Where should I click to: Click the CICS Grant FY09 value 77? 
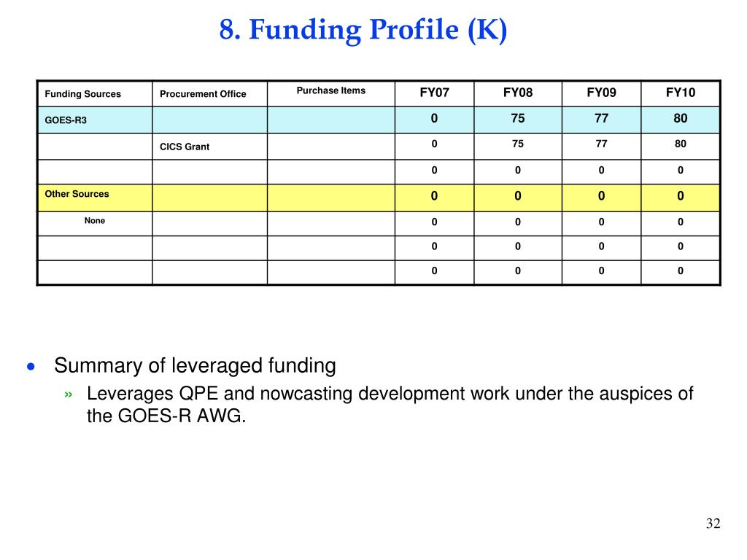click(601, 144)
